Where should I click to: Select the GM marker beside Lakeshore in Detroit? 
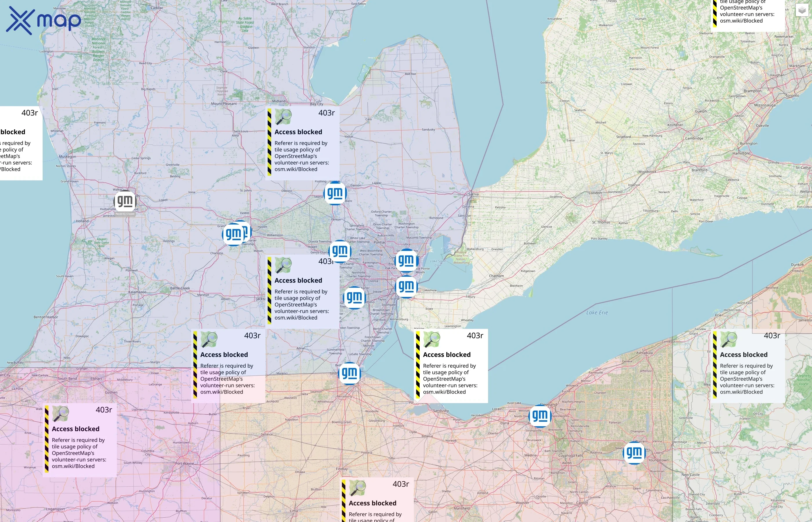pos(406,287)
